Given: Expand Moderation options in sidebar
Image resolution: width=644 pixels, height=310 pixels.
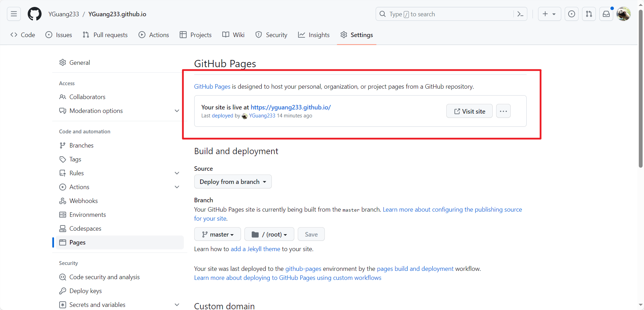Looking at the screenshot, I should (x=177, y=111).
